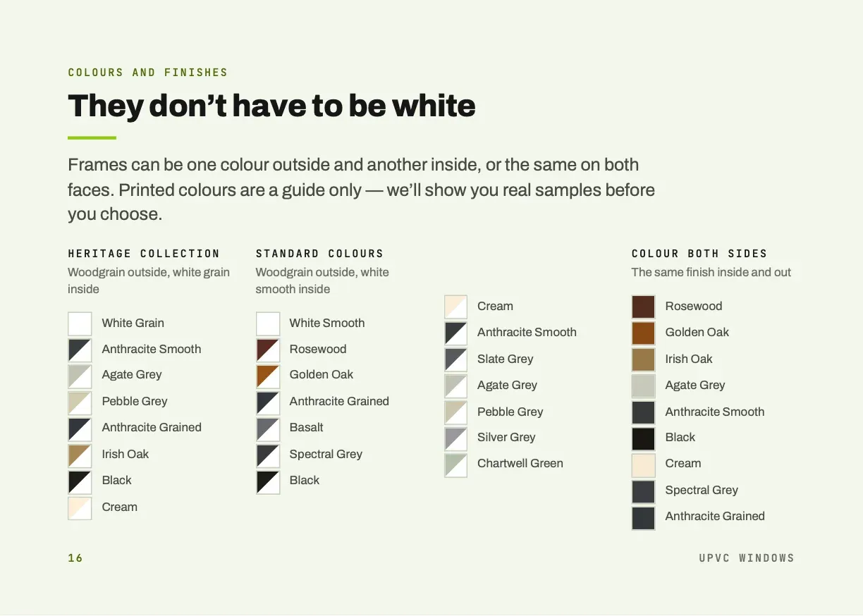The width and height of the screenshot is (863, 616).
Task: Click the "They don't have to be white" heading
Action: coord(271,106)
